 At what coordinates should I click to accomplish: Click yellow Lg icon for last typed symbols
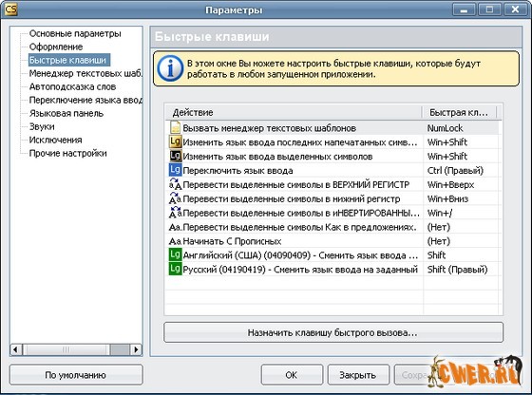click(175, 141)
